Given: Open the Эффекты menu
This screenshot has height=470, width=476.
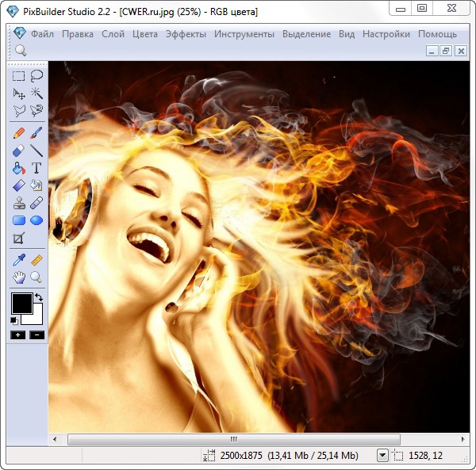Looking at the screenshot, I should click(186, 34).
